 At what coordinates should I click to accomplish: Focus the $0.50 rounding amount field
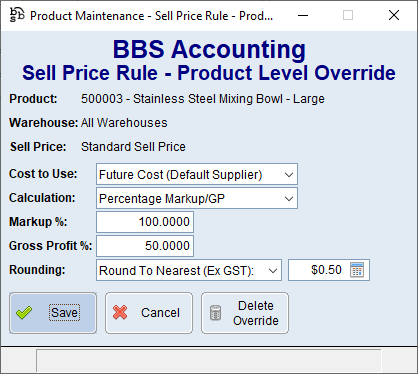pyautogui.click(x=319, y=270)
